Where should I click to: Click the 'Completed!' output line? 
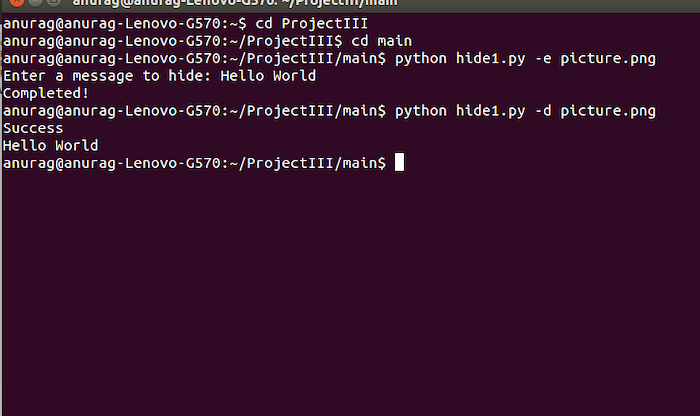click(46, 93)
